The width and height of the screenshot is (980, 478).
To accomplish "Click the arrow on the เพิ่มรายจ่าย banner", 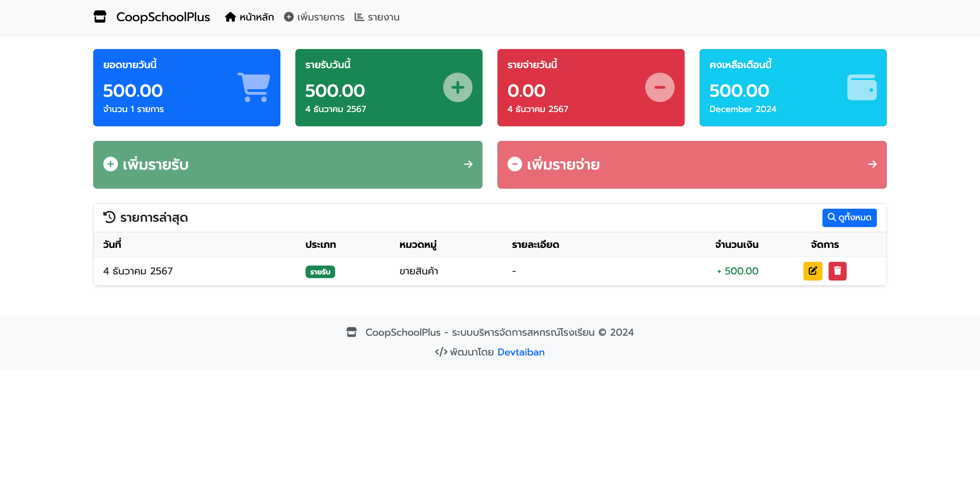I will (872, 164).
